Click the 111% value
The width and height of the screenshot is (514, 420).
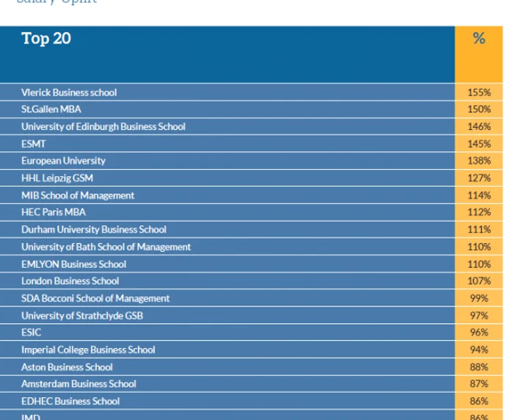[x=479, y=229]
